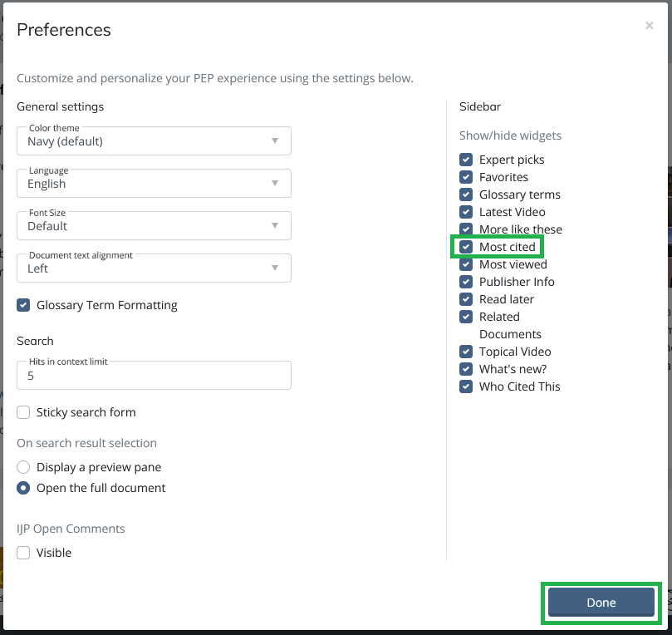Open the Color theme dropdown
672x635 pixels.
[154, 140]
